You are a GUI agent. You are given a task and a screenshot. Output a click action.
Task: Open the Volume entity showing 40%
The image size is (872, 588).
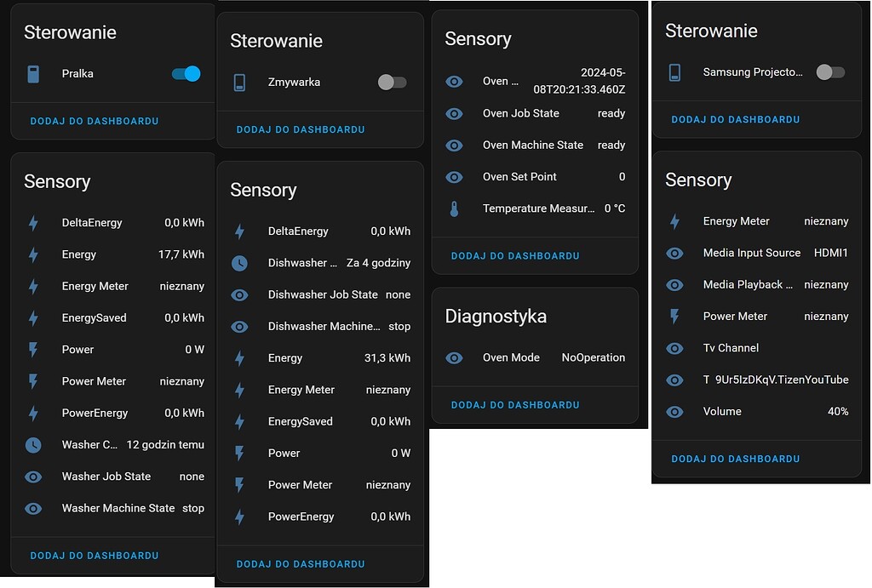(x=722, y=411)
